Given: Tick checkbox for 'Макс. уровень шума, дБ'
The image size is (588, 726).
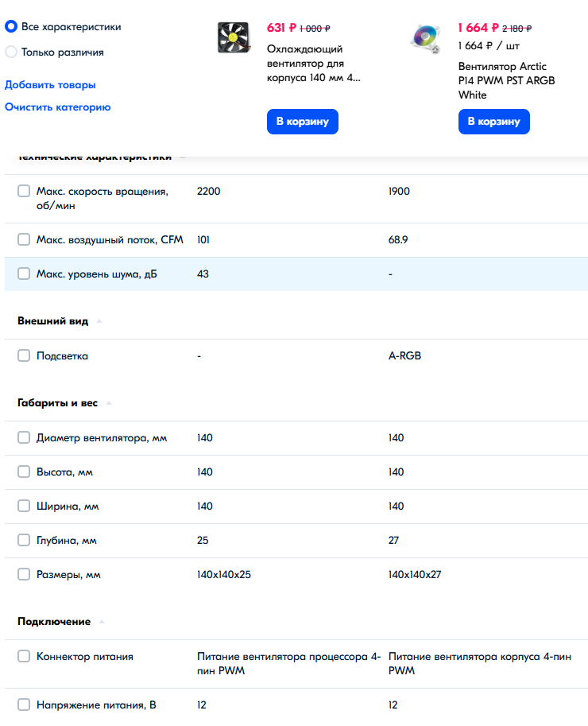Looking at the screenshot, I should click(x=24, y=274).
